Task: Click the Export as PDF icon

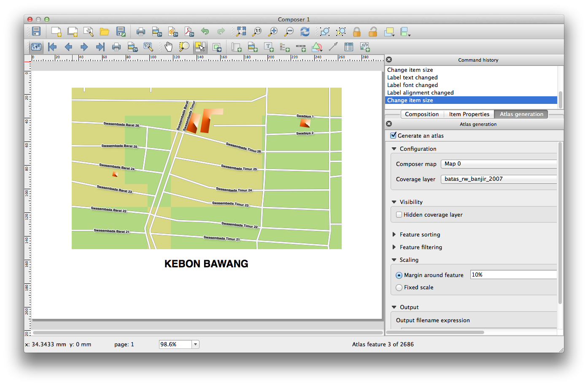Action: pyautogui.click(x=189, y=32)
